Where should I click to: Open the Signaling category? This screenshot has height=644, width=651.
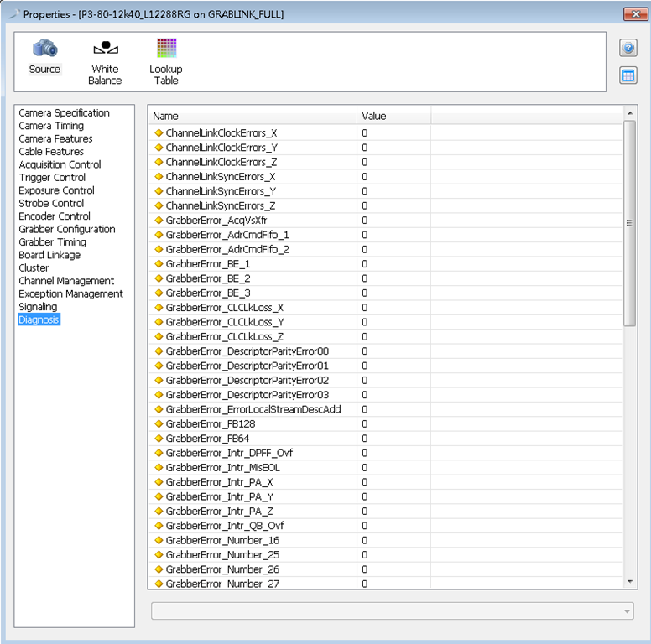click(x=38, y=307)
